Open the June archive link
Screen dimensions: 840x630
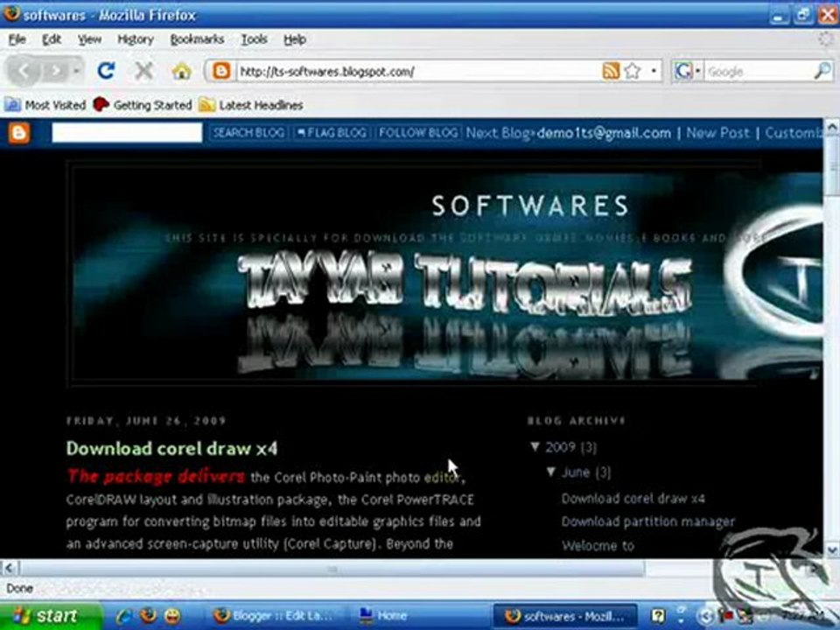tap(576, 472)
